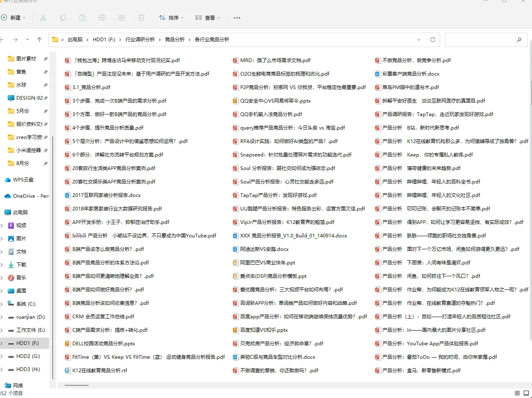The width and height of the screenshot is (532, 398).
Task: Click icon of K12在线教育竞品分析.rtf
Action: (67, 371)
